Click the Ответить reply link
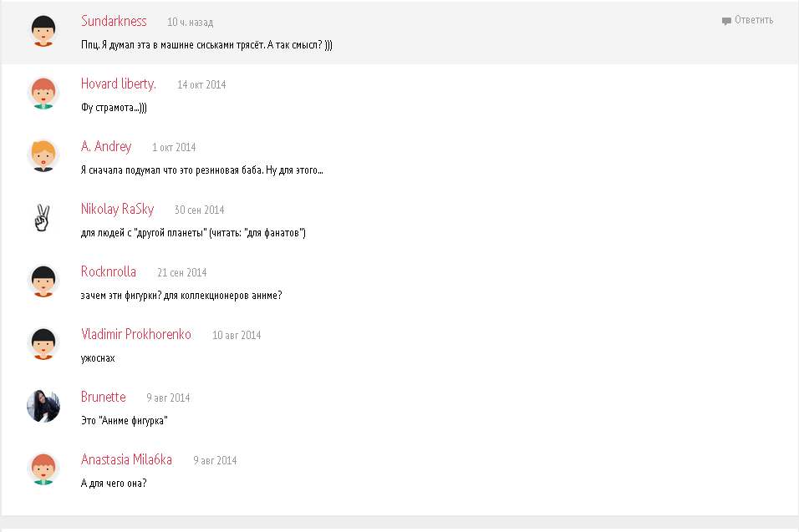799x532 pixels. pyautogui.click(x=754, y=20)
